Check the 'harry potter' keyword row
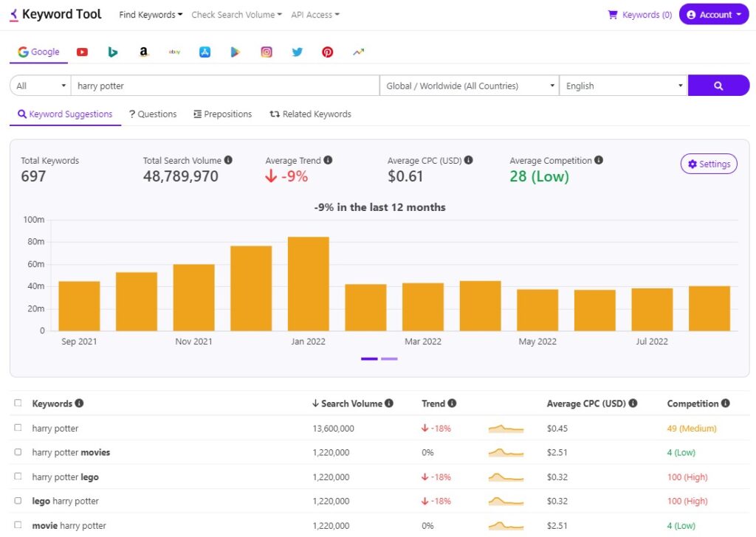756x537 pixels. coord(18,428)
